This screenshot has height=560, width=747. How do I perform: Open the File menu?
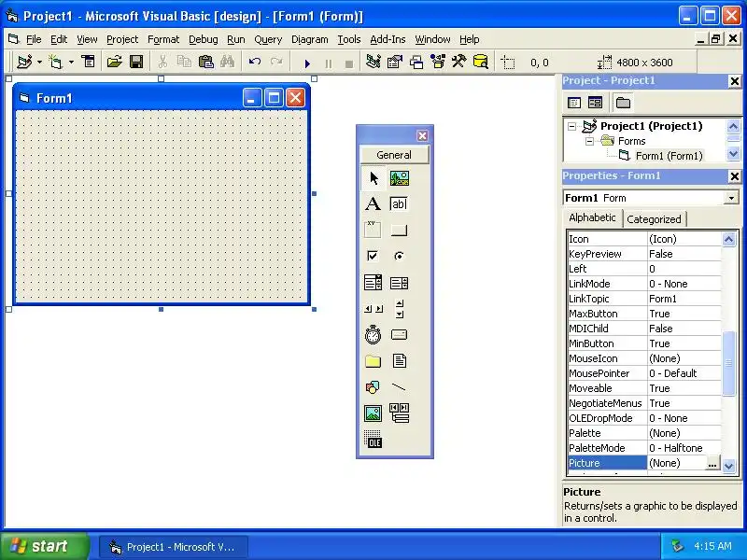34,39
